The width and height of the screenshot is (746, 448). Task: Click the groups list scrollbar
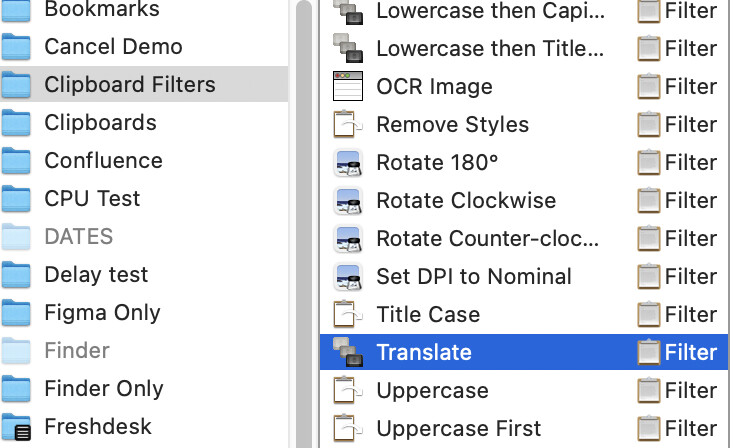(x=304, y=224)
